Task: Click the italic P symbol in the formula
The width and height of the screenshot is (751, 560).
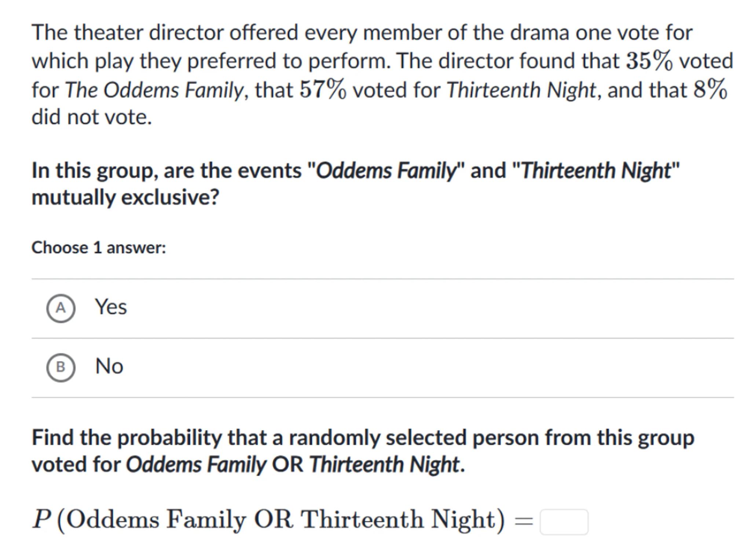Action: pyautogui.click(x=41, y=519)
